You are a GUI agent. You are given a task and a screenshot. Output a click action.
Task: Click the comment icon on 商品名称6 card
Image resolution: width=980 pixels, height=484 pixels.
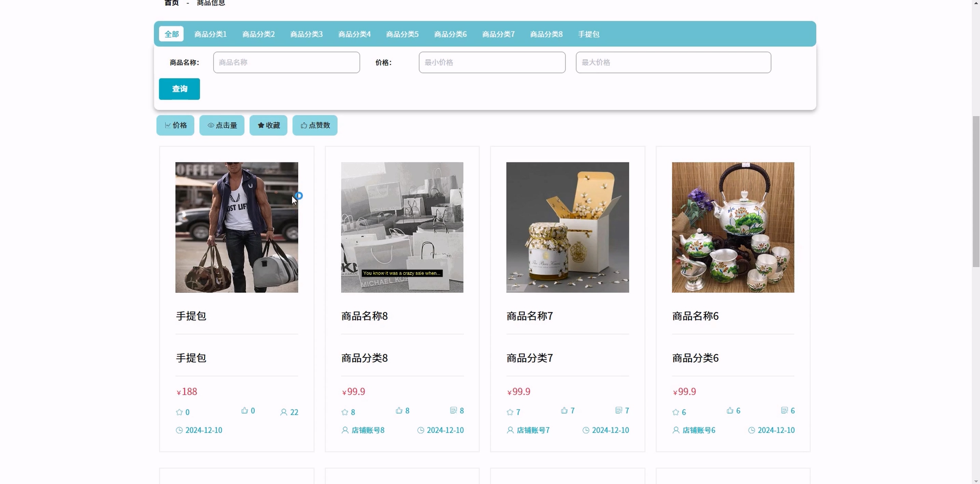coord(784,411)
